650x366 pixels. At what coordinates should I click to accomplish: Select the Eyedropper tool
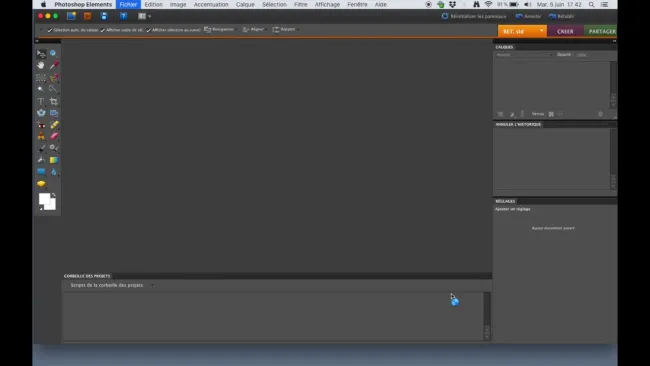(x=54, y=65)
